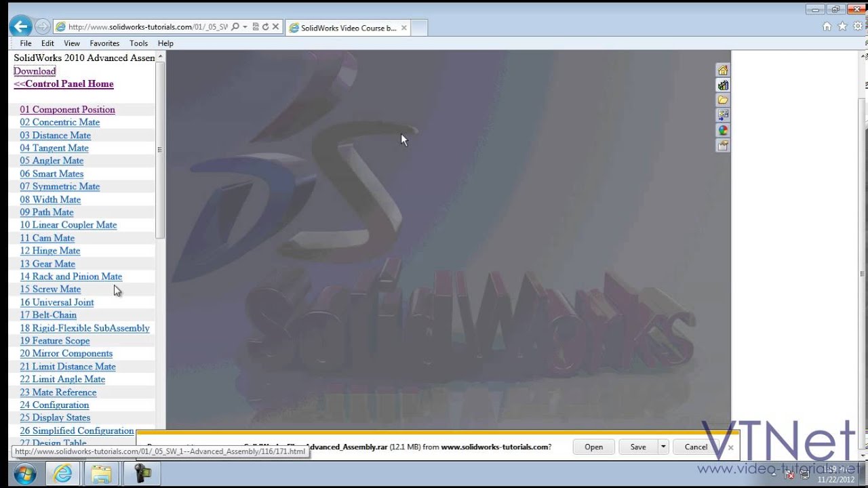
Task: Expand the Save button dropdown arrow
Action: click(x=663, y=447)
